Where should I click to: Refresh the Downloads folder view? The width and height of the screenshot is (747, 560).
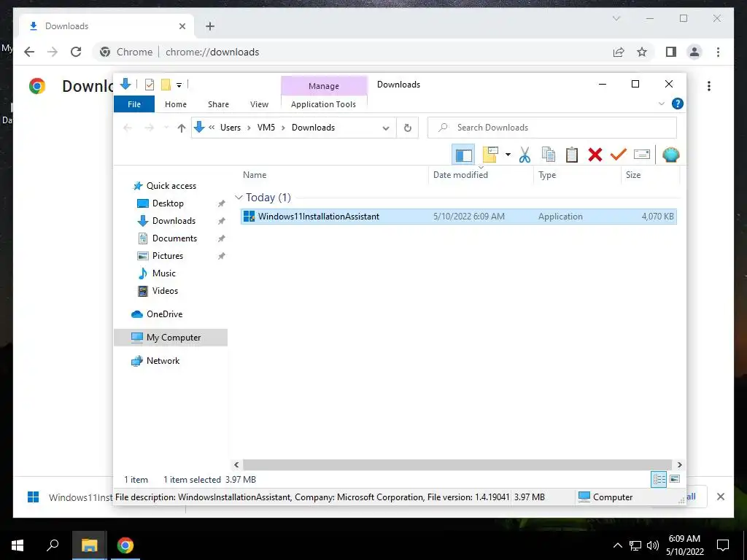(407, 128)
